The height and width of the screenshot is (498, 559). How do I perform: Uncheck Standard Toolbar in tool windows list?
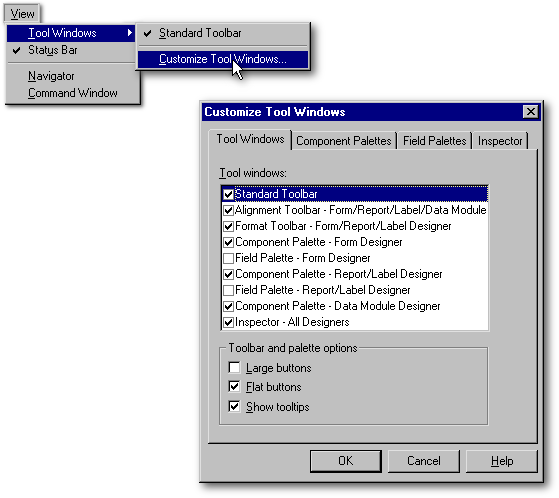(x=229, y=194)
